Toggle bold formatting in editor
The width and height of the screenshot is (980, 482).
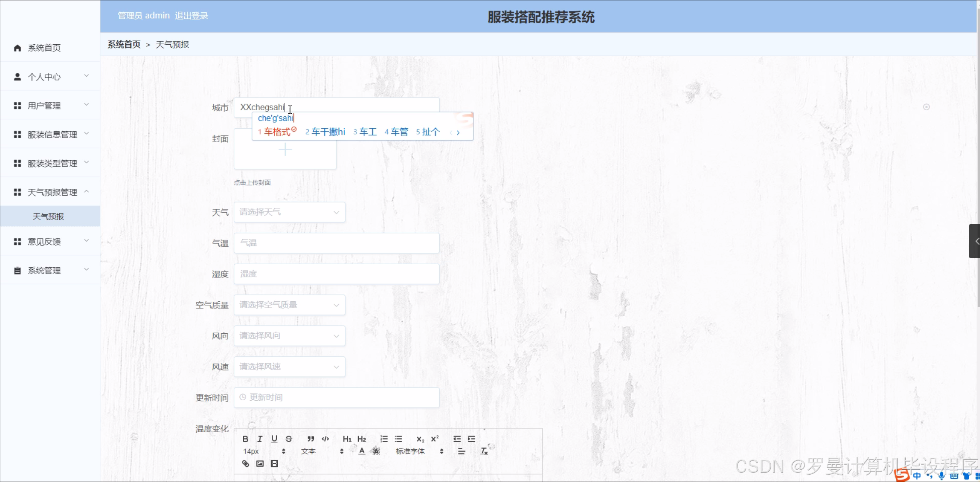[245, 439]
